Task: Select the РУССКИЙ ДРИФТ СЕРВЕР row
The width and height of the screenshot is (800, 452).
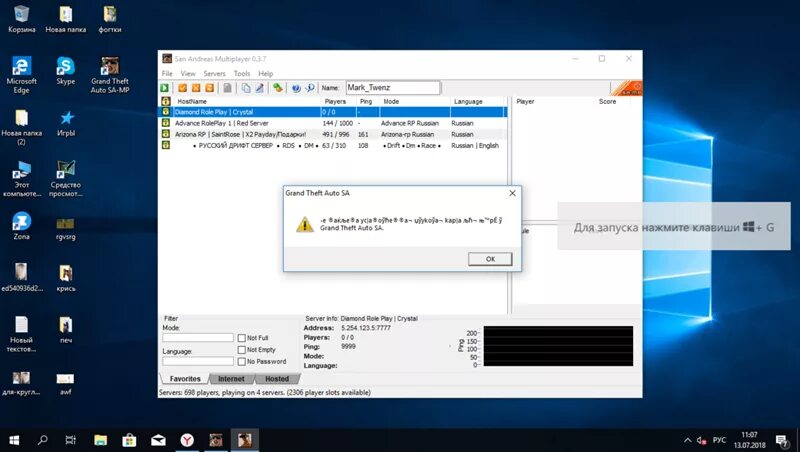Action: (x=333, y=145)
